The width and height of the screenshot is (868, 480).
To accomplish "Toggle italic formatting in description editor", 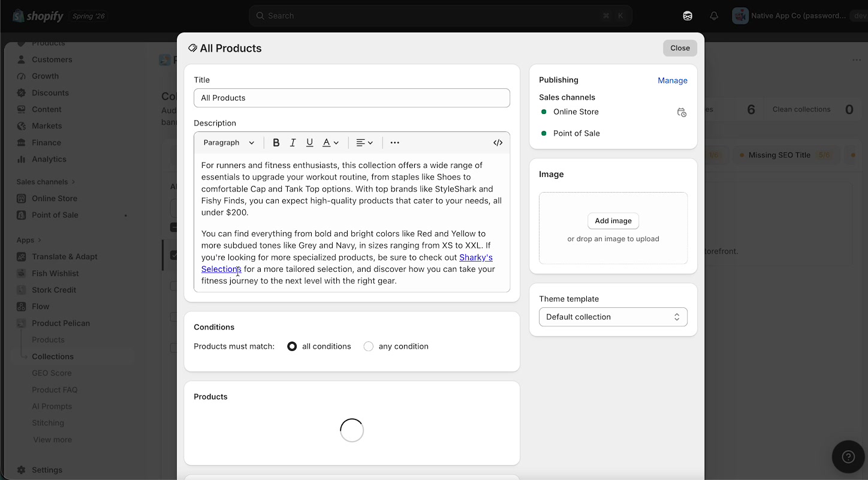I will (x=293, y=143).
